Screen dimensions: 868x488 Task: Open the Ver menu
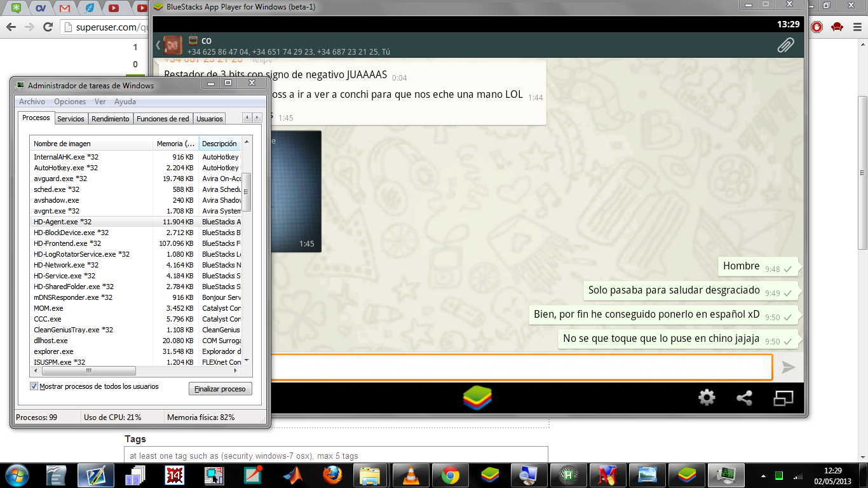pyautogui.click(x=100, y=102)
